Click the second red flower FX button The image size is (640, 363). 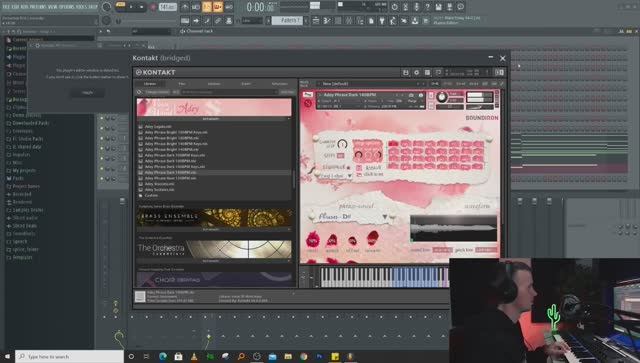pyautogui.click(x=332, y=240)
